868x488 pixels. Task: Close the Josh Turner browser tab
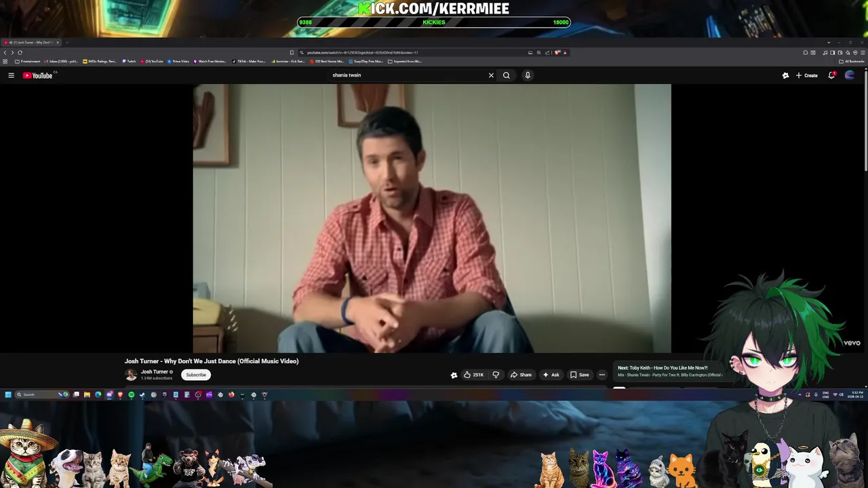point(58,42)
